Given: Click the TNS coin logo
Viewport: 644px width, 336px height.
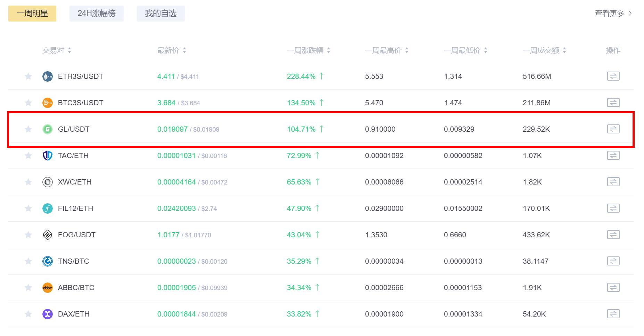Looking at the screenshot, I should [48, 261].
